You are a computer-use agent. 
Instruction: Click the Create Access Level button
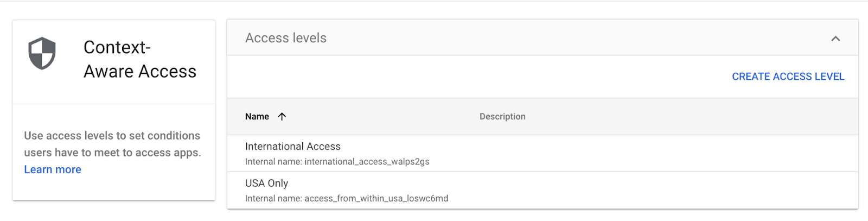pyautogui.click(x=788, y=77)
